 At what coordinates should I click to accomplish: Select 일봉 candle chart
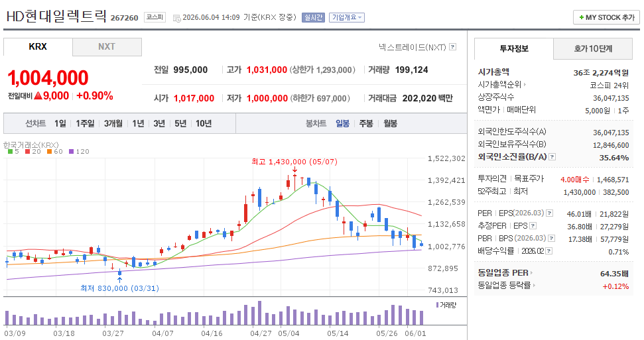pyautogui.click(x=342, y=123)
